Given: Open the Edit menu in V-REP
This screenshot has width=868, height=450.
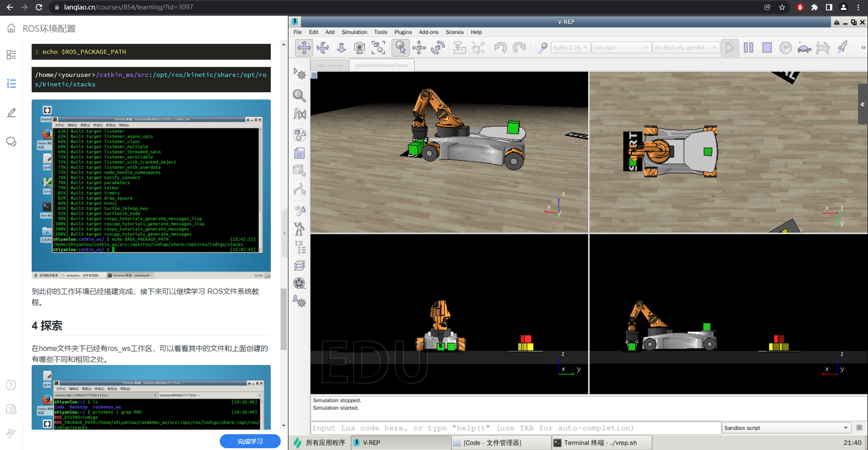Looking at the screenshot, I should [x=314, y=32].
